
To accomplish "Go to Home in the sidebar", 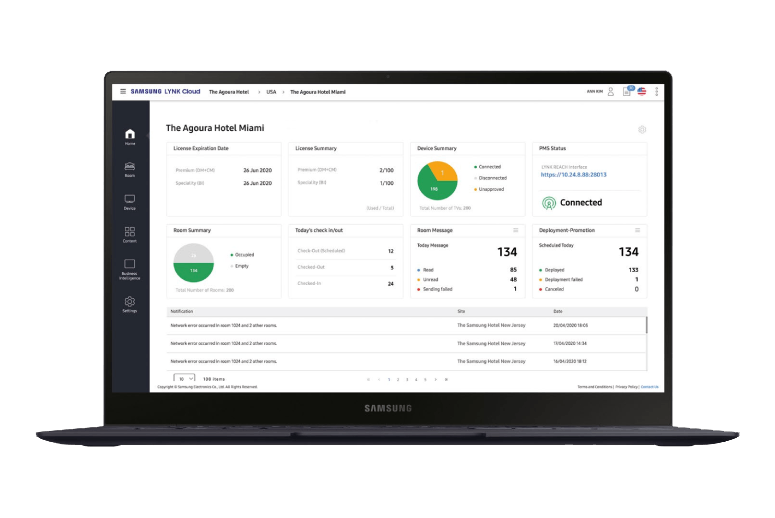I will 130,136.
